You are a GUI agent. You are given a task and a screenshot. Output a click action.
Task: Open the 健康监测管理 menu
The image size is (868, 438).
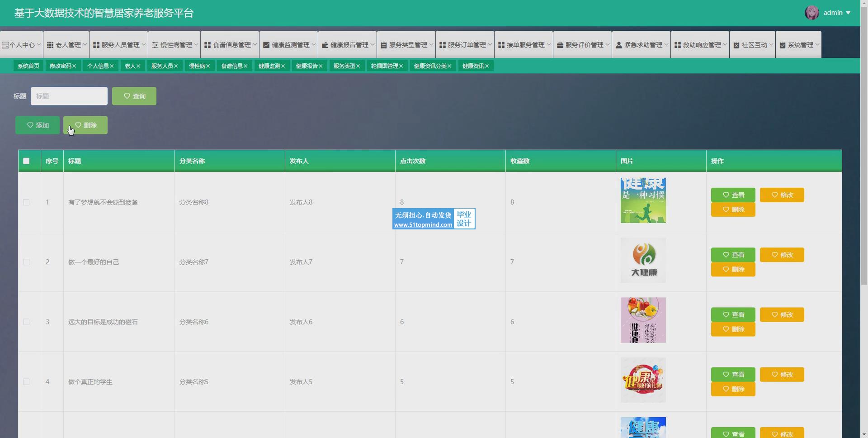(289, 45)
